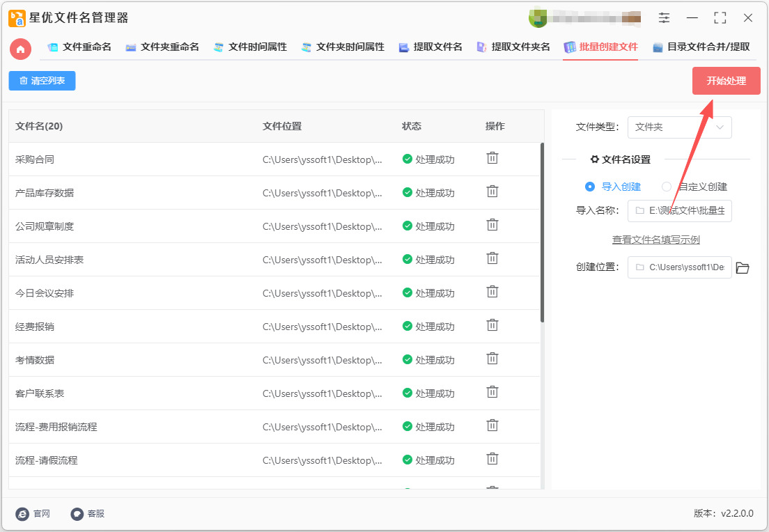
Task: Select the 流程-请假流程 file name
Action: tap(46, 460)
